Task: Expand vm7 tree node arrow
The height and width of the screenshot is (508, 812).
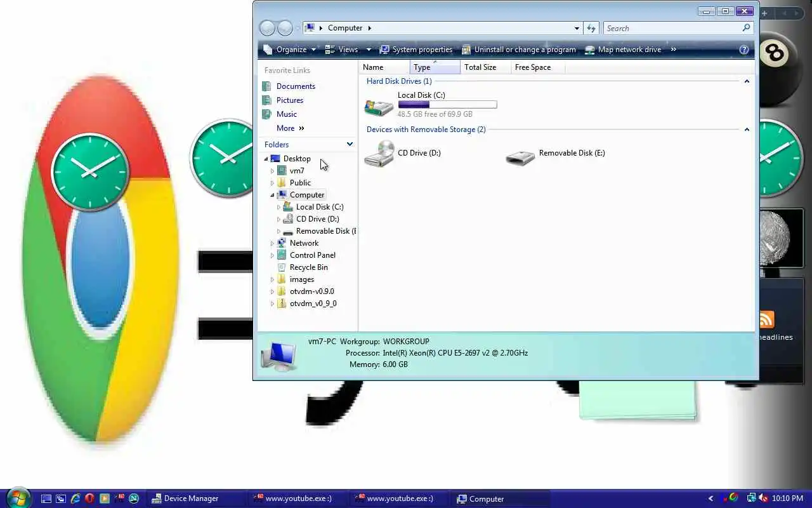Action: 273,171
